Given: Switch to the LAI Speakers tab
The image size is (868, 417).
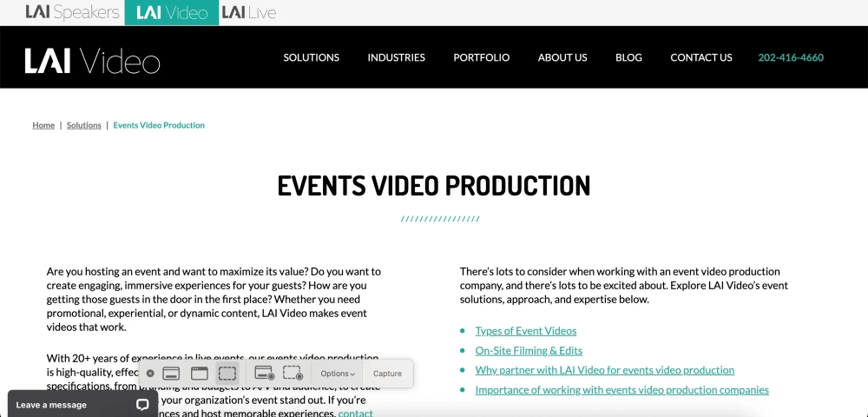Looking at the screenshot, I should coord(73,13).
